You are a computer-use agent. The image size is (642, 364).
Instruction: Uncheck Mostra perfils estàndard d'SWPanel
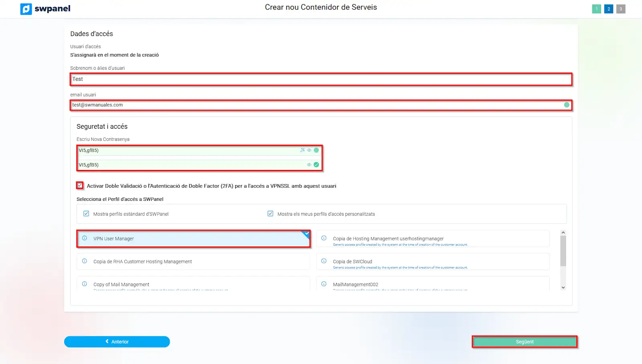click(86, 214)
